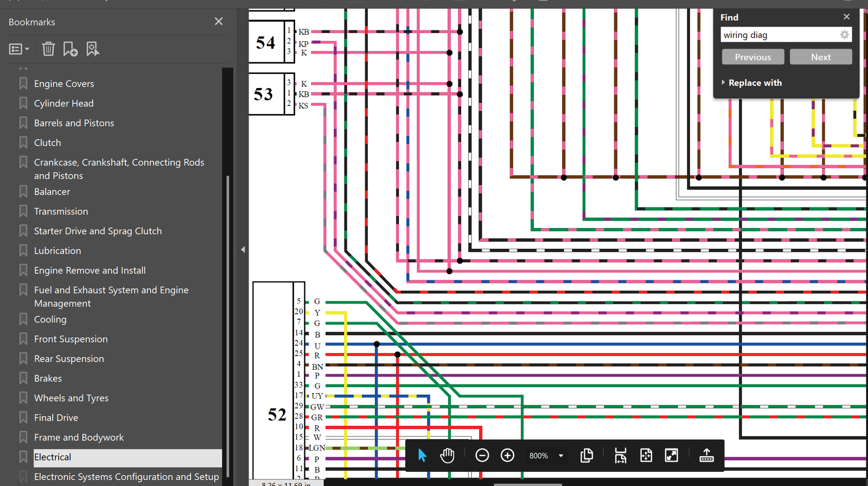Zoom out with the minus icon

tap(482, 455)
